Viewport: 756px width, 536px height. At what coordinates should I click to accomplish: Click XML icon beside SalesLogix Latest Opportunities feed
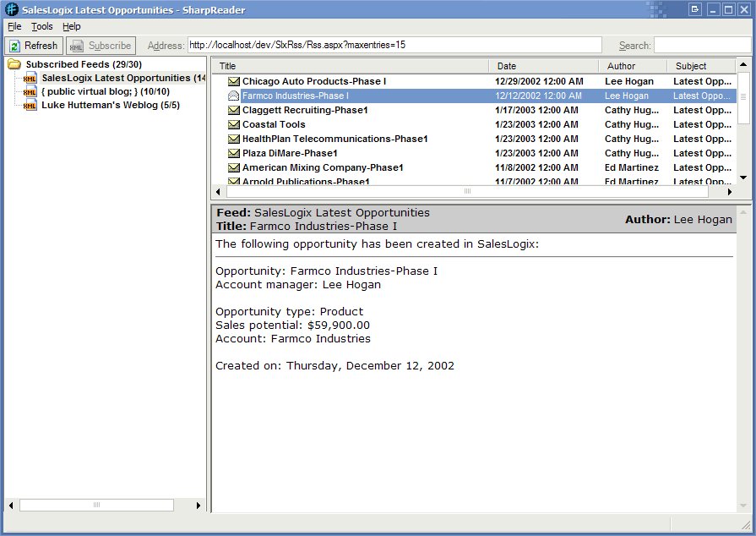point(30,78)
